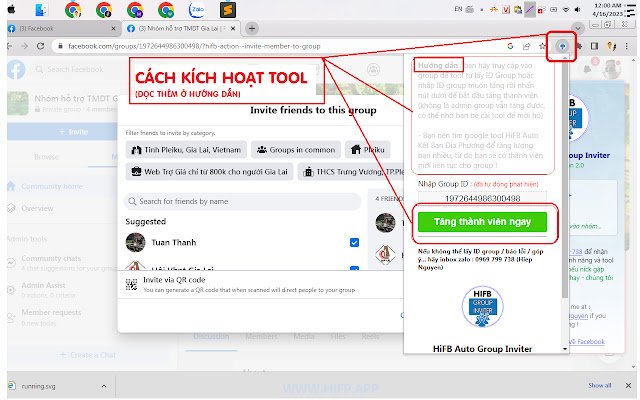Open the tab search dropdown arrow
Viewport: 640px width, 400px height.
tap(578, 28)
